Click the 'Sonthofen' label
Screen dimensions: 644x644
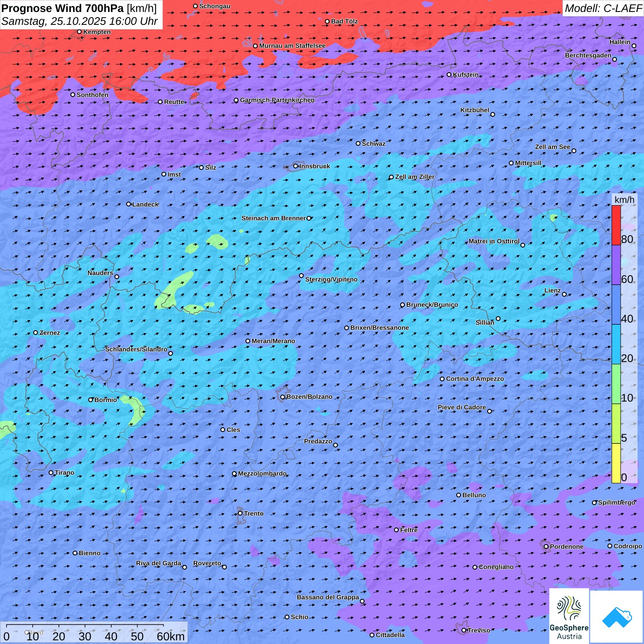(x=92, y=95)
